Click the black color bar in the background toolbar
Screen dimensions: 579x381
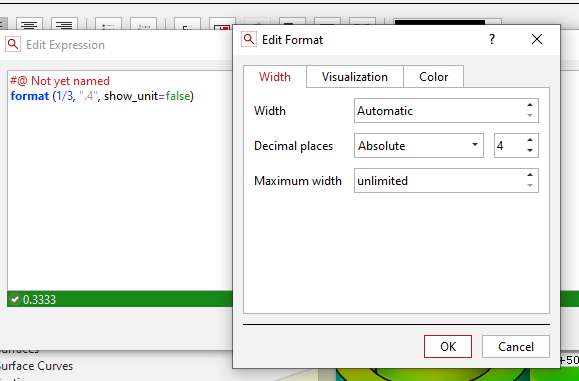point(439,22)
